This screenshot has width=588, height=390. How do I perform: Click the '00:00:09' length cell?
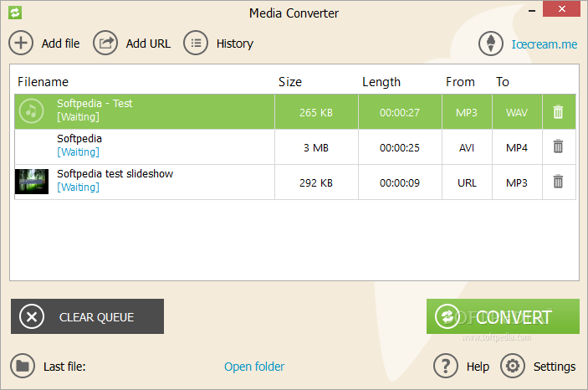[400, 182]
